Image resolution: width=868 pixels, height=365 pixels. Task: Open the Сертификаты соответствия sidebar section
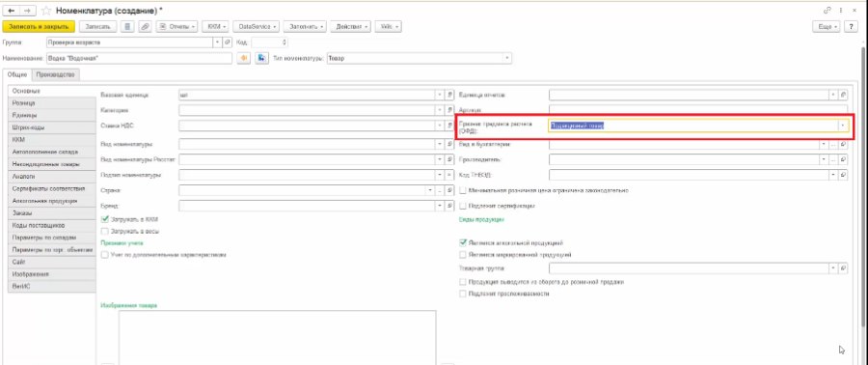point(51,188)
